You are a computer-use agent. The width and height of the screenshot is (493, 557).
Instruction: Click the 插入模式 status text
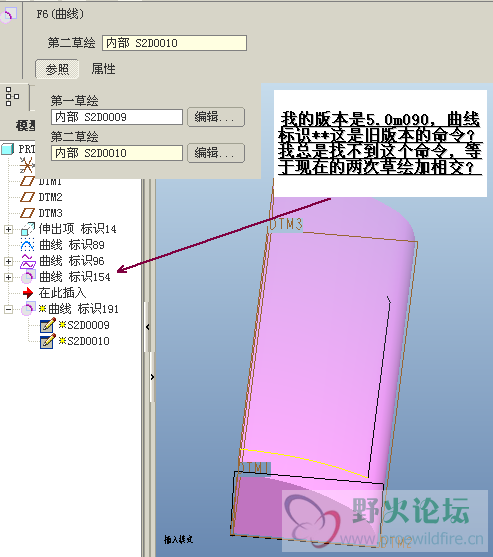(x=178, y=540)
